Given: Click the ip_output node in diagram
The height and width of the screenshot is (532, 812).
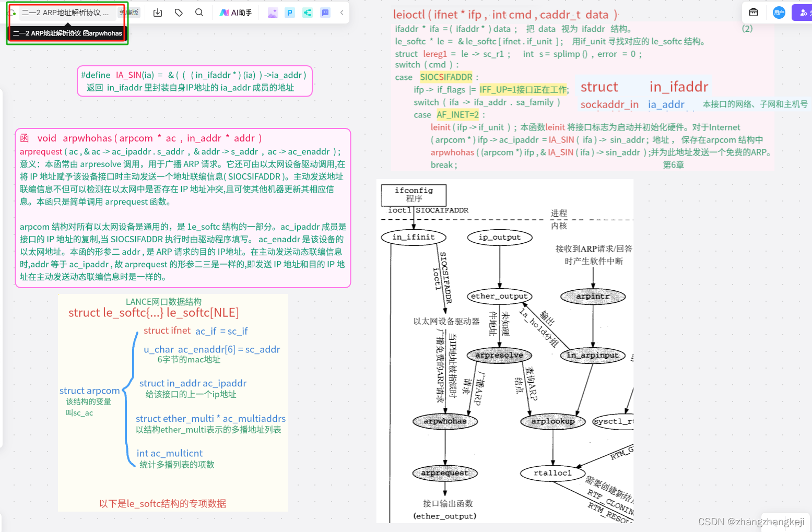Looking at the screenshot, I should coord(500,237).
